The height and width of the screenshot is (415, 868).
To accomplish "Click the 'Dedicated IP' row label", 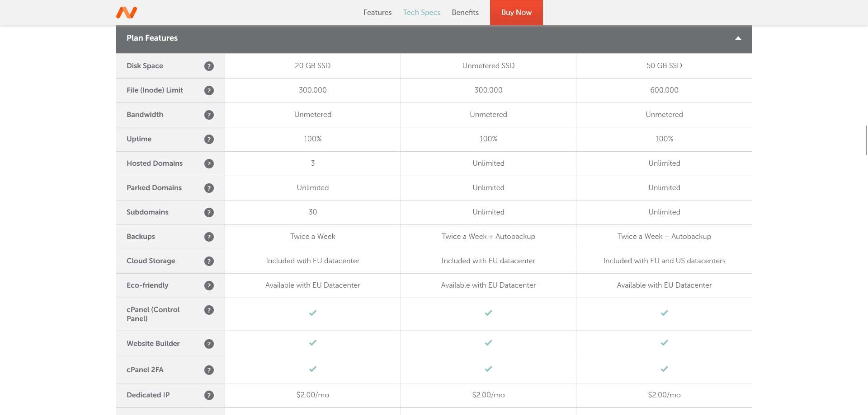I will click(x=148, y=395).
